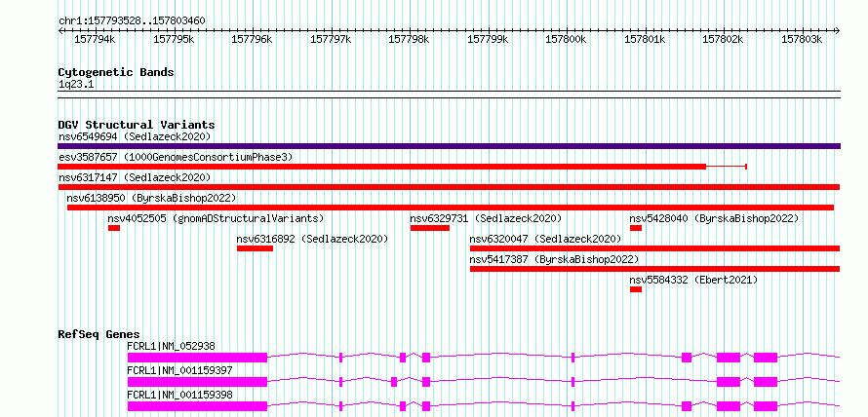Open esv3587657 (1000GenomesConsortiumPhase3) label
Image resolution: width=868 pixels, height=417 pixels.
[x=176, y=157]
